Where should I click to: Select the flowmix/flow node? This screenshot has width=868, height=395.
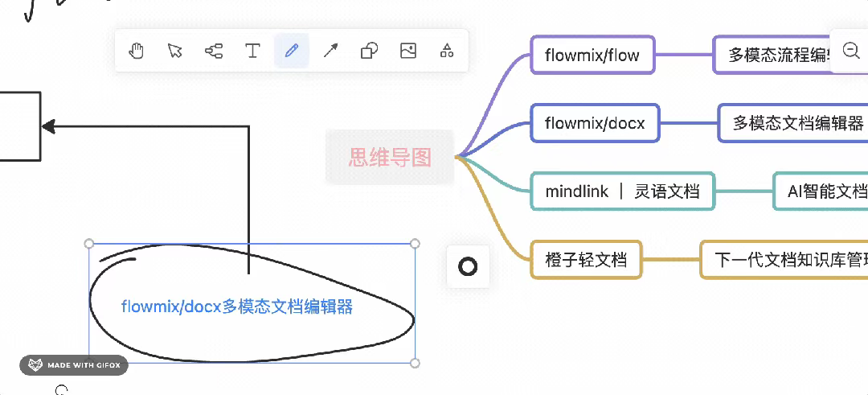(592, 55)
